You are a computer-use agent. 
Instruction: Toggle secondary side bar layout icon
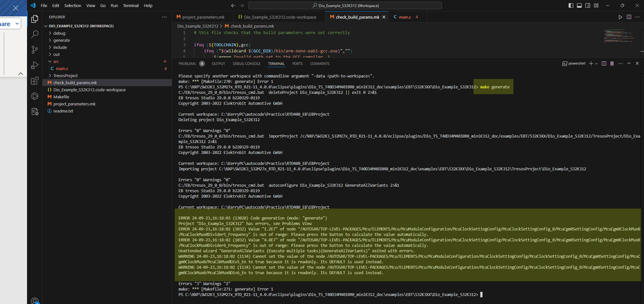pos(587,5)
